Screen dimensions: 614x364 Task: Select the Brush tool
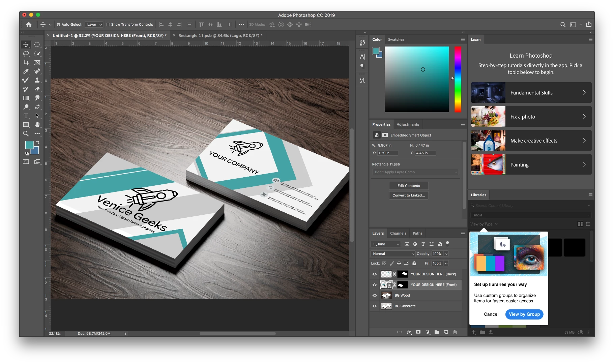pyautogui.click(x=26, y=80)
